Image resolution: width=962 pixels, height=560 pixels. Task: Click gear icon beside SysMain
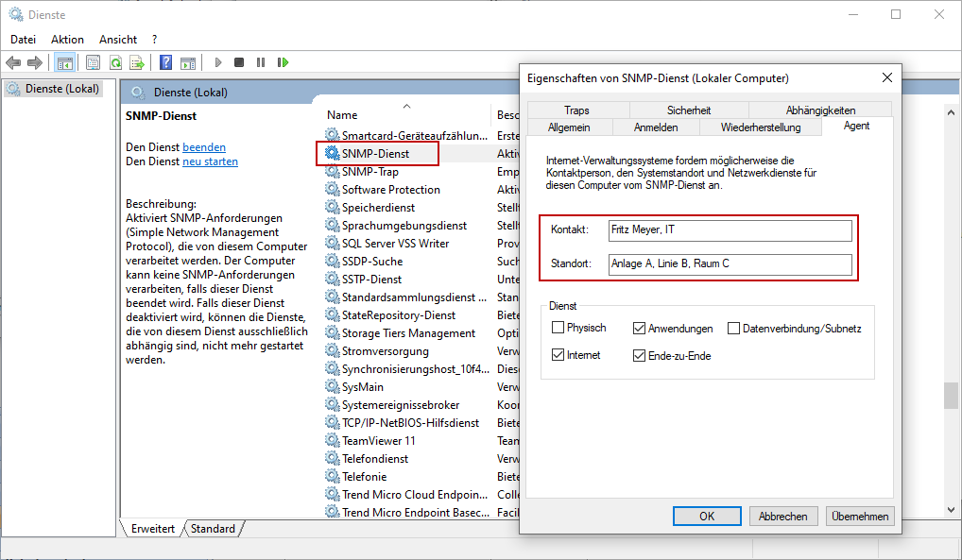pyautogui.click(x=332, y=386)
